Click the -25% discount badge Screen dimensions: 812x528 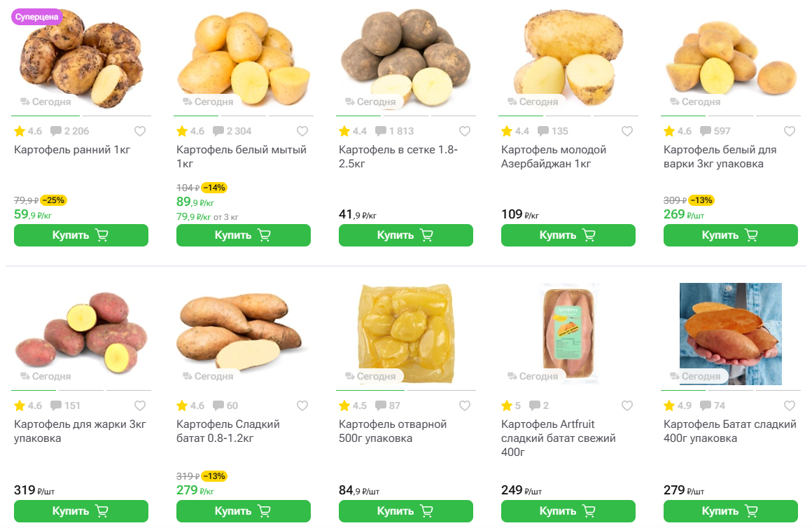(53, 200)
